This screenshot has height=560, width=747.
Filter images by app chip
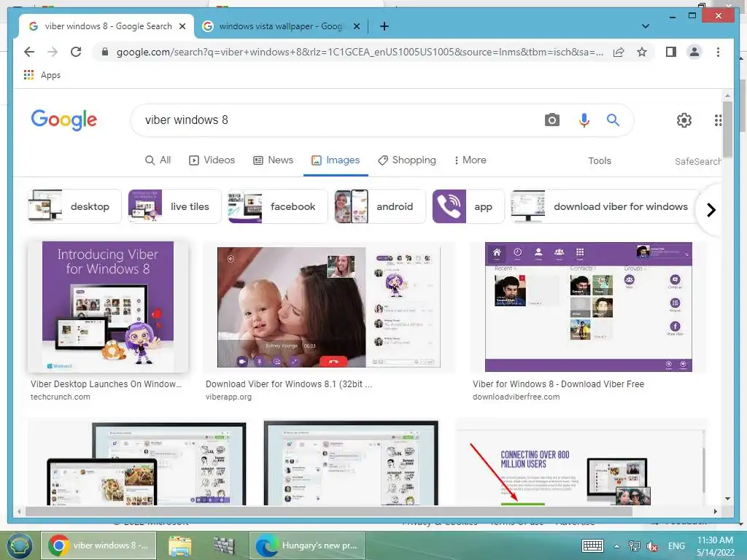coord(468,206)
